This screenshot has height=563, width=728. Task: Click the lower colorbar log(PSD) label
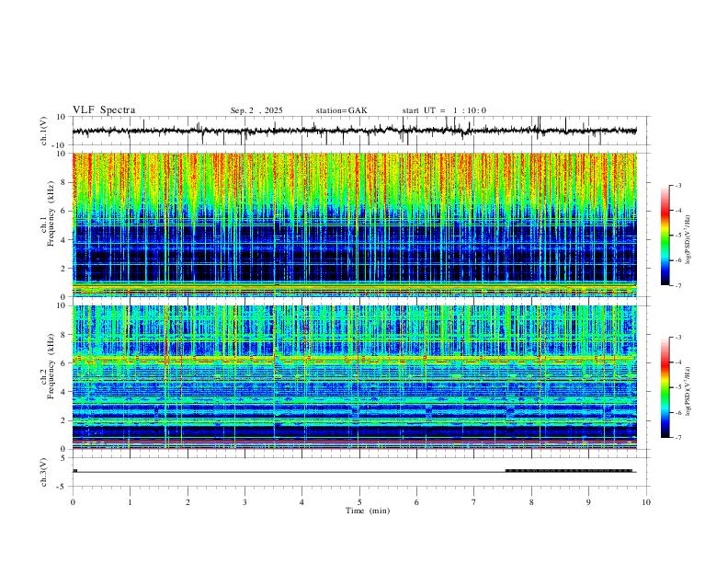pyautogui.click(x=688, y=391)
